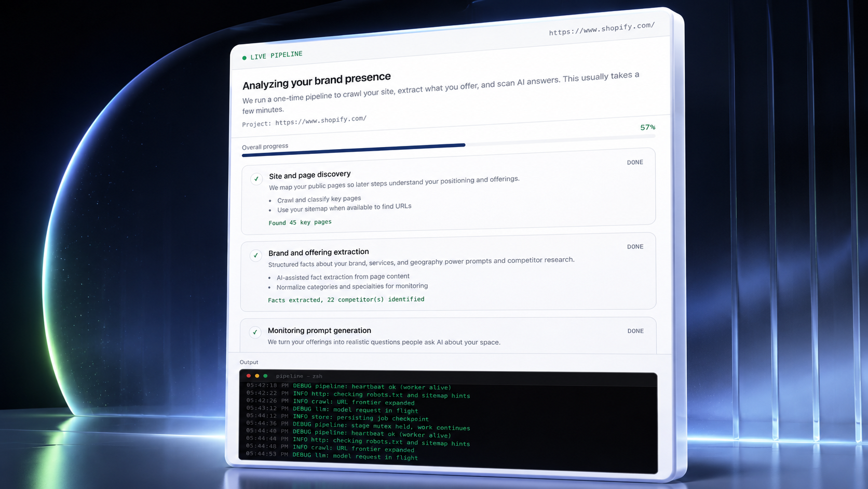Click 'Crawl and classify key pages' bullet
This screenshot has width=868, height=489.
[319, 199]
